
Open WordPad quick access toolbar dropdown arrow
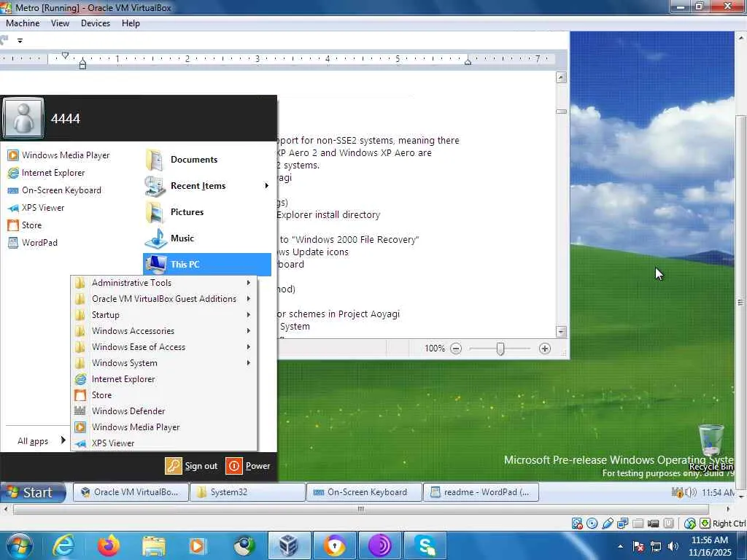click(20, 41)
